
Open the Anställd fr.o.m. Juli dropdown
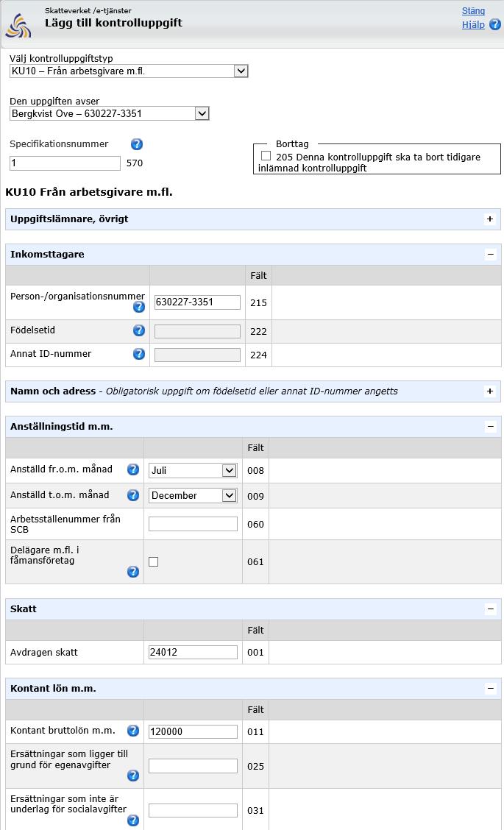click(x=193, y=470)
